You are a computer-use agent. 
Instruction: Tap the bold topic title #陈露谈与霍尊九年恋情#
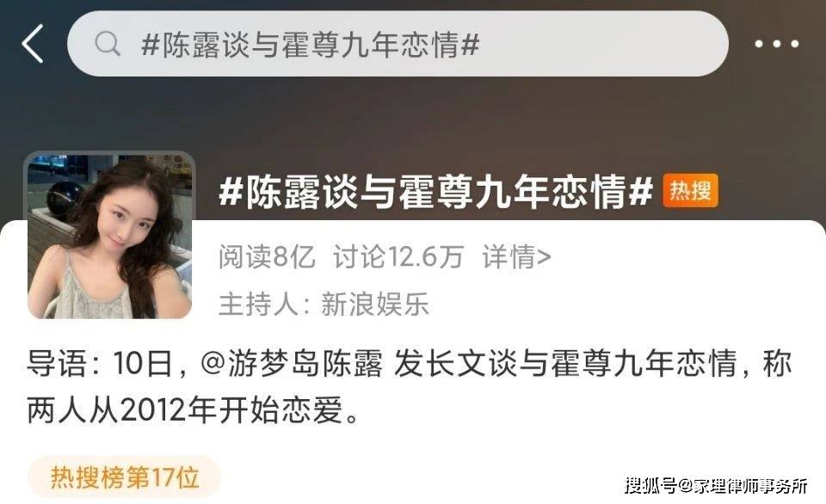(x=435, y=191)
